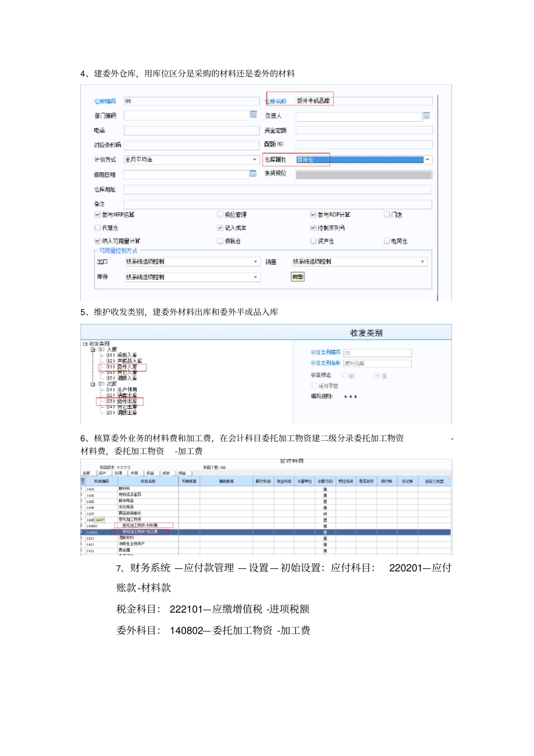Click the 销售 tooltip button
Screen dimensions: 534x756
[297, 277]
